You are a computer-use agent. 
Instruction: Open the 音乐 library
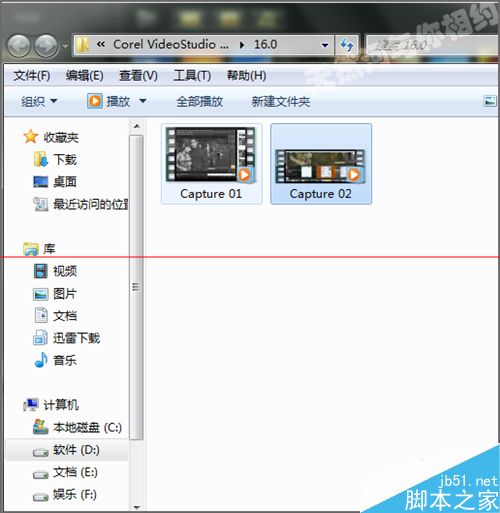(x=65, y=360)
